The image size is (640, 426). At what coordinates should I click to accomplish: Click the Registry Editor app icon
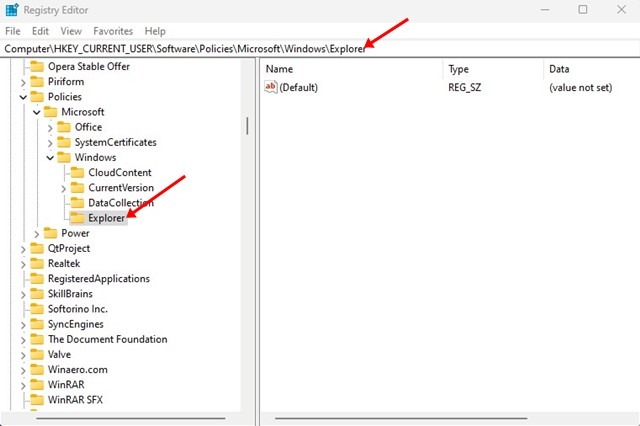pyautogui.click(x=12, y=10)
